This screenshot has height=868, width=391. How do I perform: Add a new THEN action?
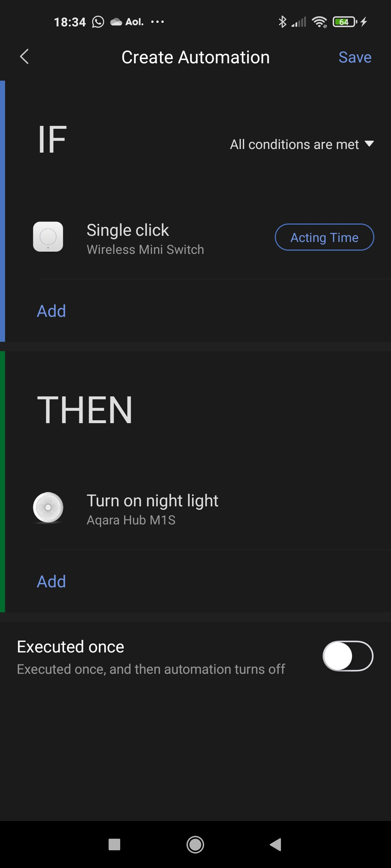pyautogui.click(x=51, y=582)
